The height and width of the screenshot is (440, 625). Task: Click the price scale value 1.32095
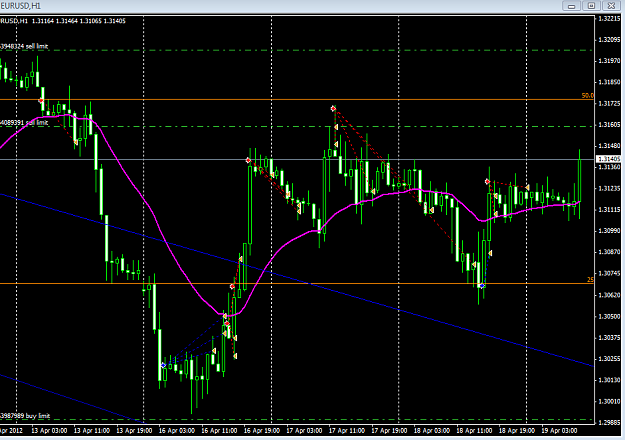coord(609,39)
